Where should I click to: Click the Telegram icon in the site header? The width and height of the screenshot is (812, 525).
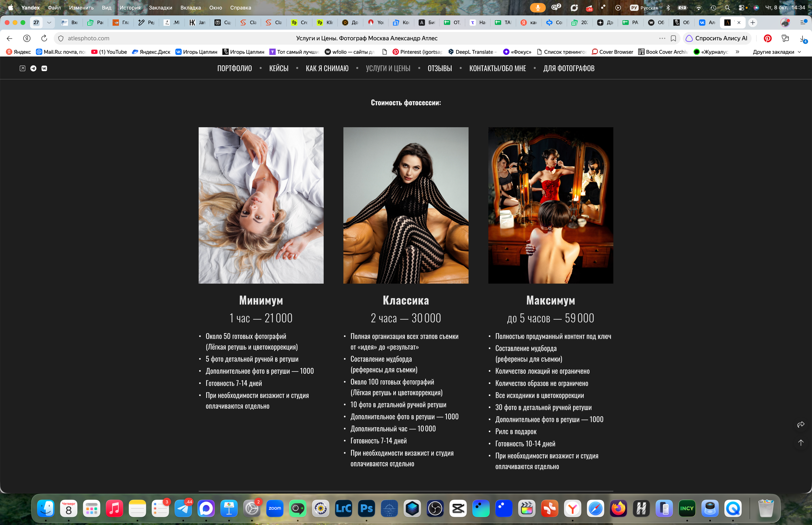33,68
